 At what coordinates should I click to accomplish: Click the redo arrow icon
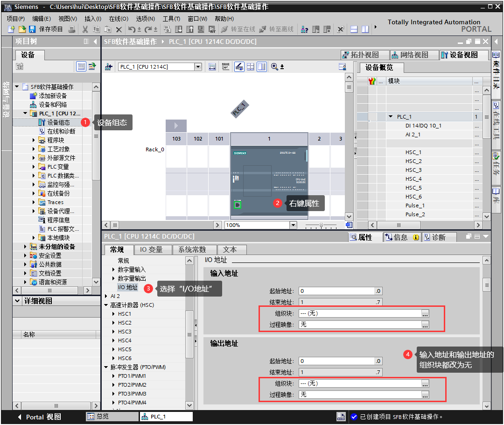tap(148, 29)
